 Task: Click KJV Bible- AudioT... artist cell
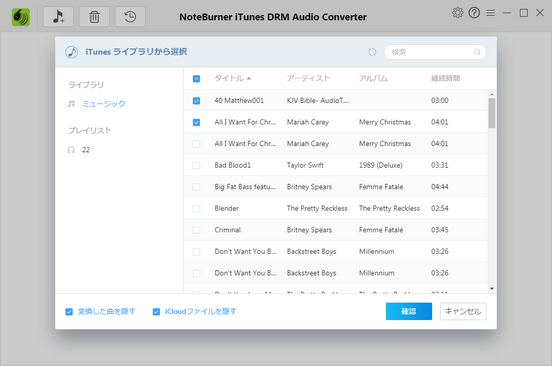(318, 101)
